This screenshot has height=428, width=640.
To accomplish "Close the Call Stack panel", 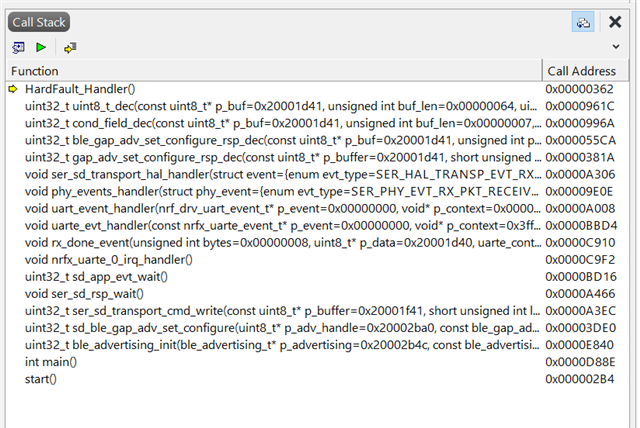I will point(615,22).
